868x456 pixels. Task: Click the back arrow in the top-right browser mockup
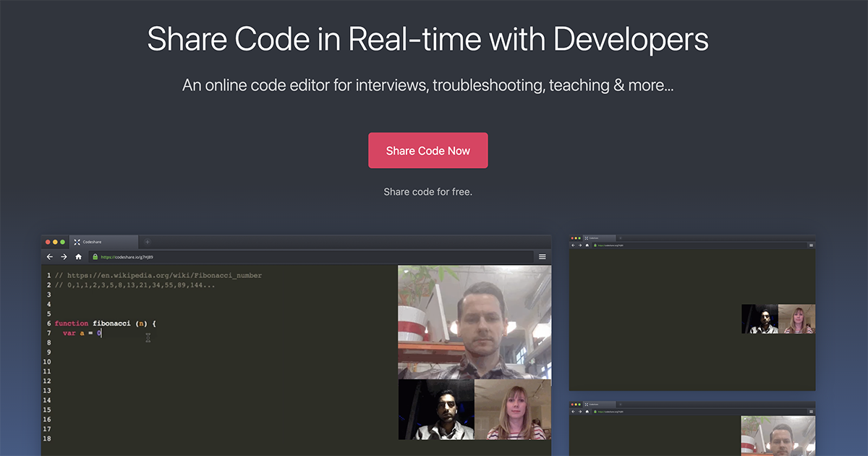573,245
